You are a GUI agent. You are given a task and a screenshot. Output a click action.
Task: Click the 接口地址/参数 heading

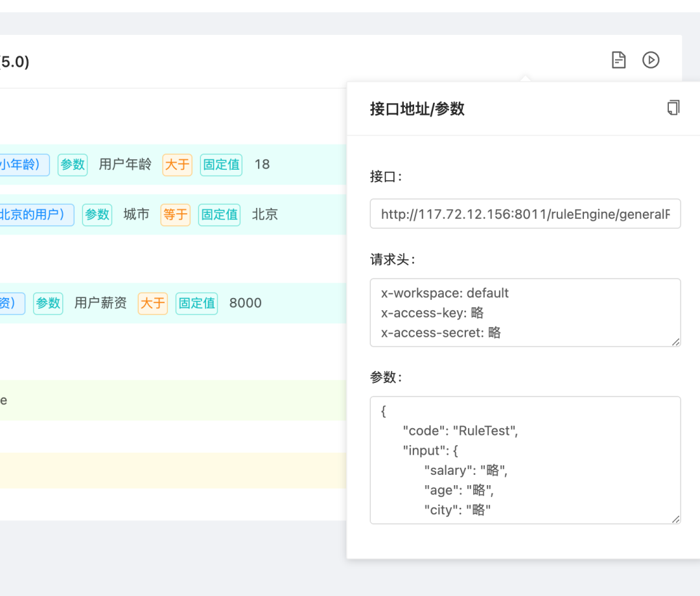417,109
